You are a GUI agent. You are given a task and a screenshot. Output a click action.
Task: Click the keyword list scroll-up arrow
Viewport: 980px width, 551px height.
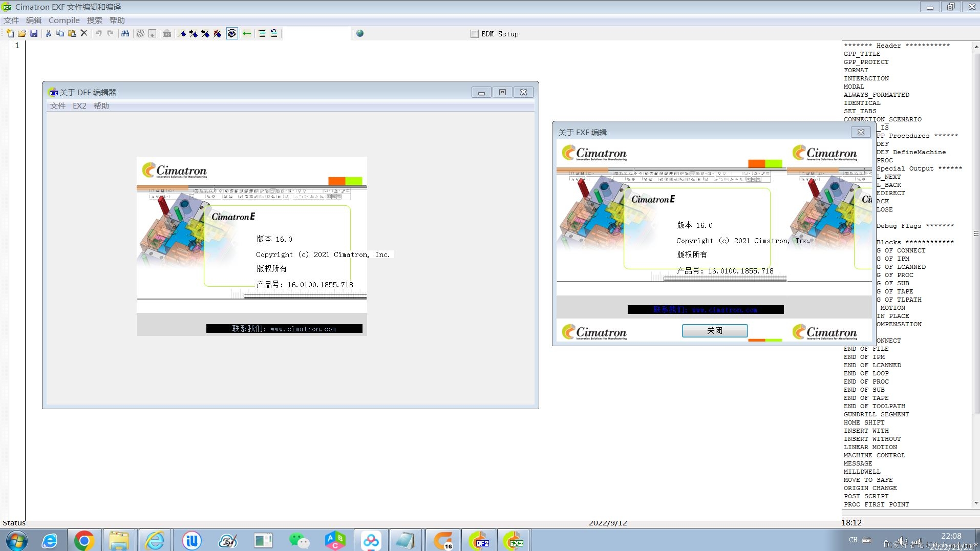coord(976,47)
